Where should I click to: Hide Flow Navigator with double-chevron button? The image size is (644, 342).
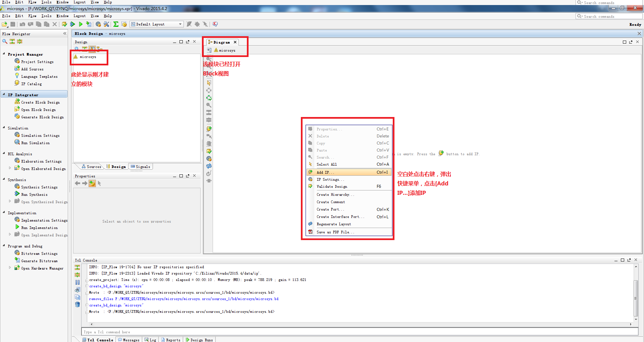(65, 34)
